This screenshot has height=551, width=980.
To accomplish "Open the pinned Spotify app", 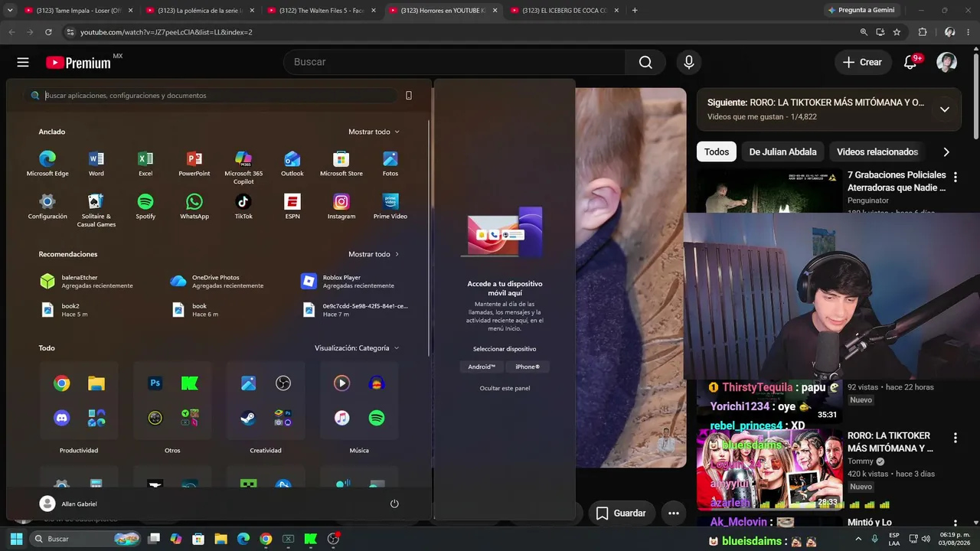I will (145, 207).
